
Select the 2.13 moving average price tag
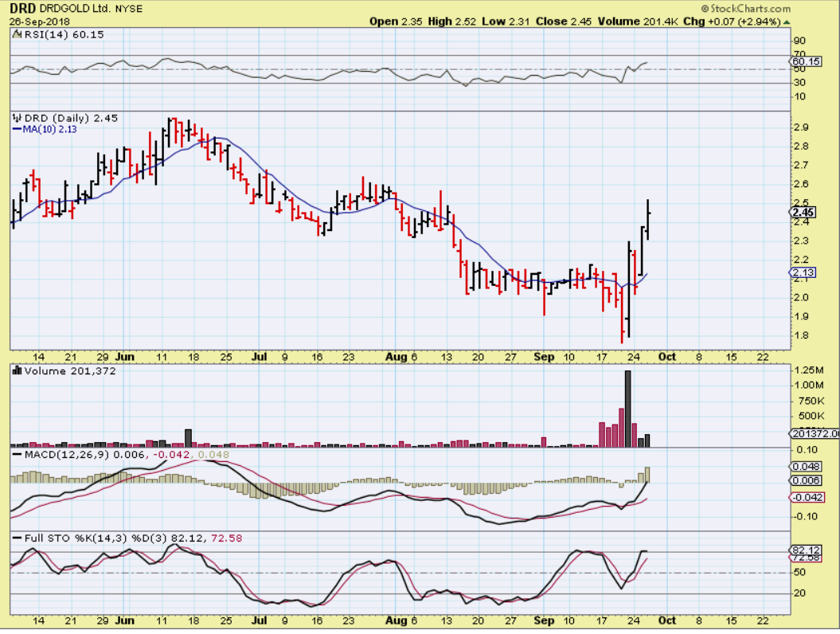pyautogui.click(x=803, y=273)
